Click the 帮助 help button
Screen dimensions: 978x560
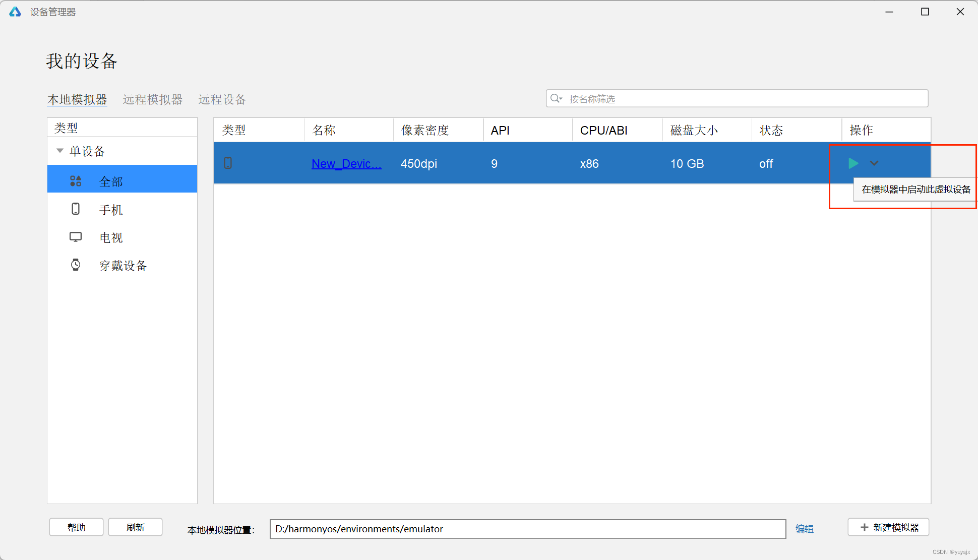76,527
